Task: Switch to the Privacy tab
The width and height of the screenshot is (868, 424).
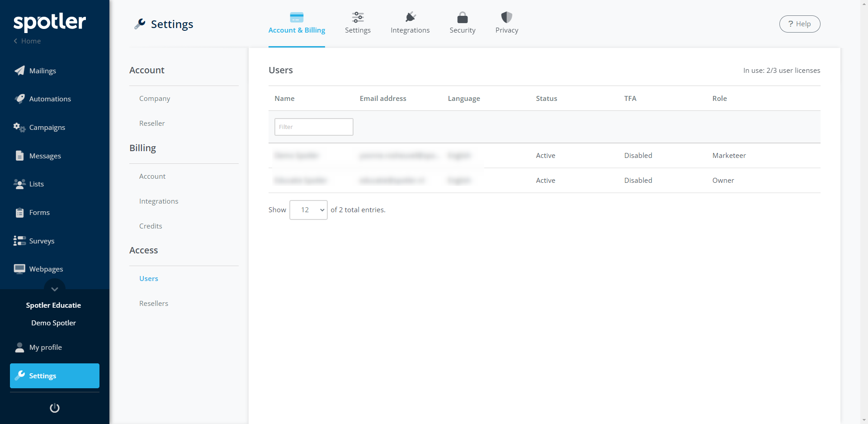Action: pos(507,24)
